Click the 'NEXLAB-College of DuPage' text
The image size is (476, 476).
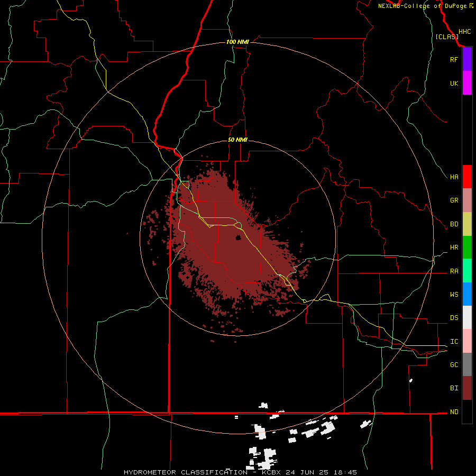[x=422, y=6]
